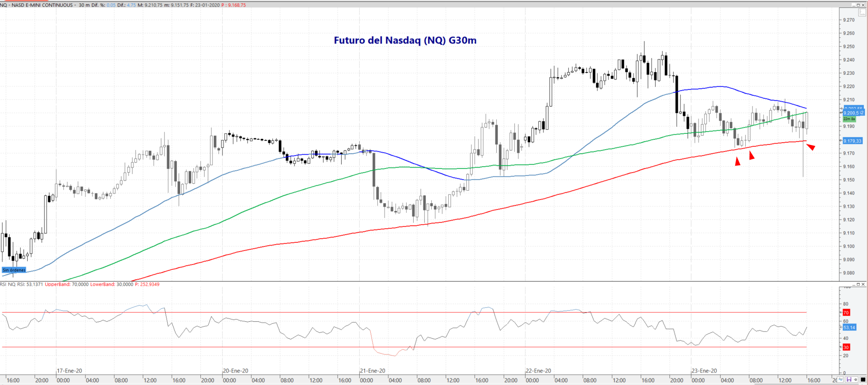This screenshot has width=868, height=385.
Task: Click the 17-Ene-20 date on the time axis
Action: [x=70, y=371]
